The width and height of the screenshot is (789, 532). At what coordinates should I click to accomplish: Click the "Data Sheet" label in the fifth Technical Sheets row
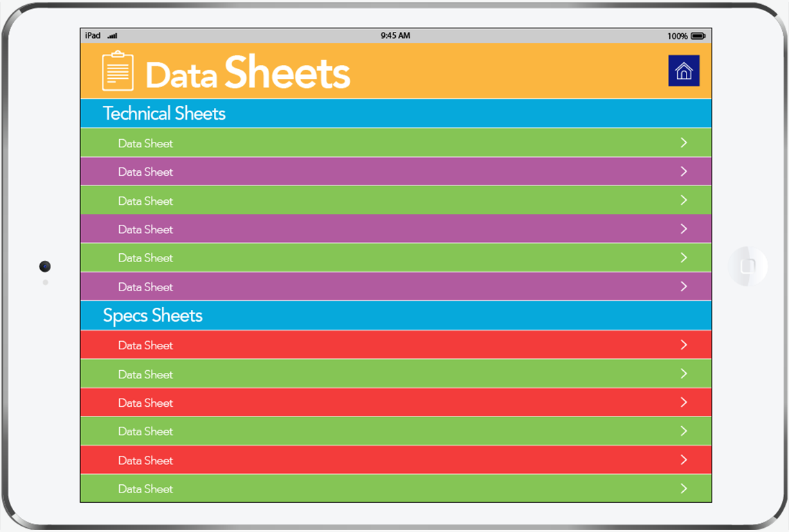coord(145,258)
